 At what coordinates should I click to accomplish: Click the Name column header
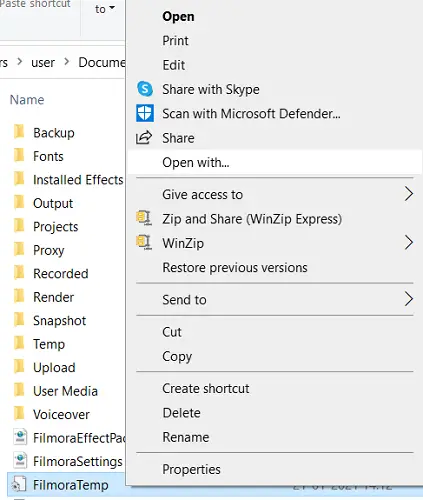click(x=27, y=100)
